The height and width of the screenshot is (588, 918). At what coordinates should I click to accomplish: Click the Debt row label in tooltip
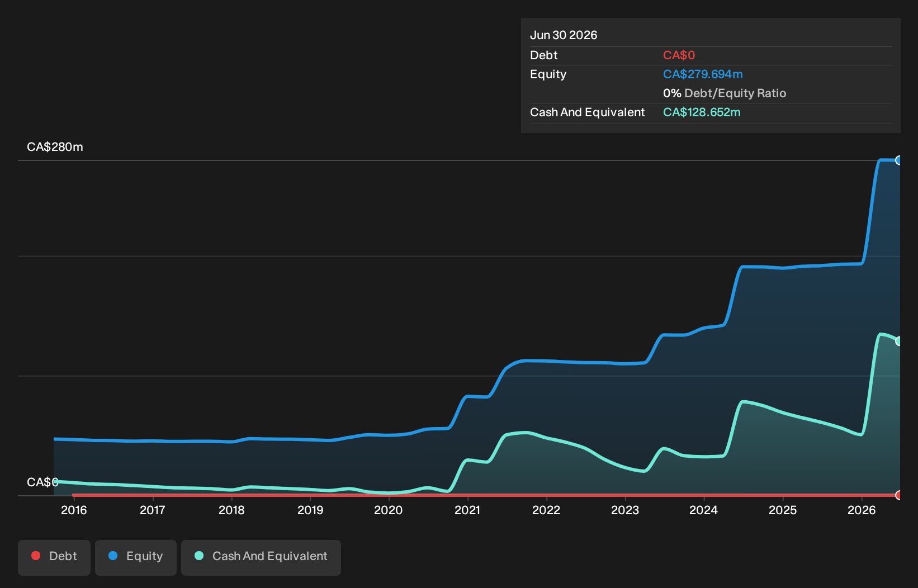(x=544, y=55)
